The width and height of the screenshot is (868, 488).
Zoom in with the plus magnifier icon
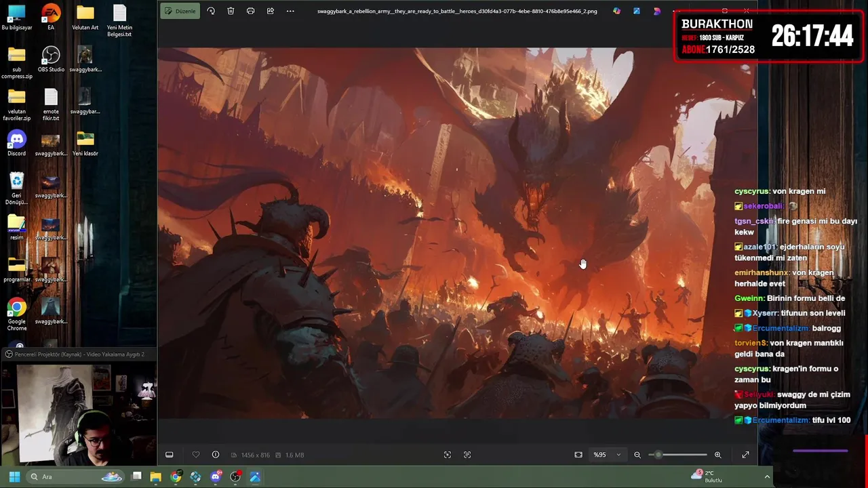(x=718, y=455)
